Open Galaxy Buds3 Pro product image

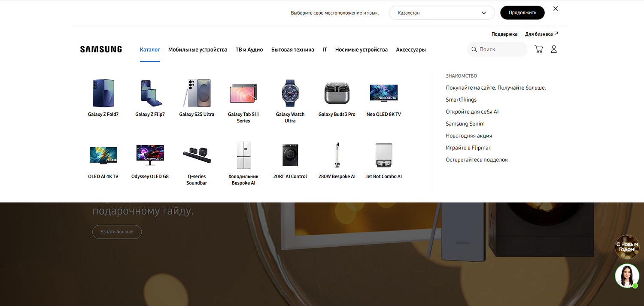point(337,93)
